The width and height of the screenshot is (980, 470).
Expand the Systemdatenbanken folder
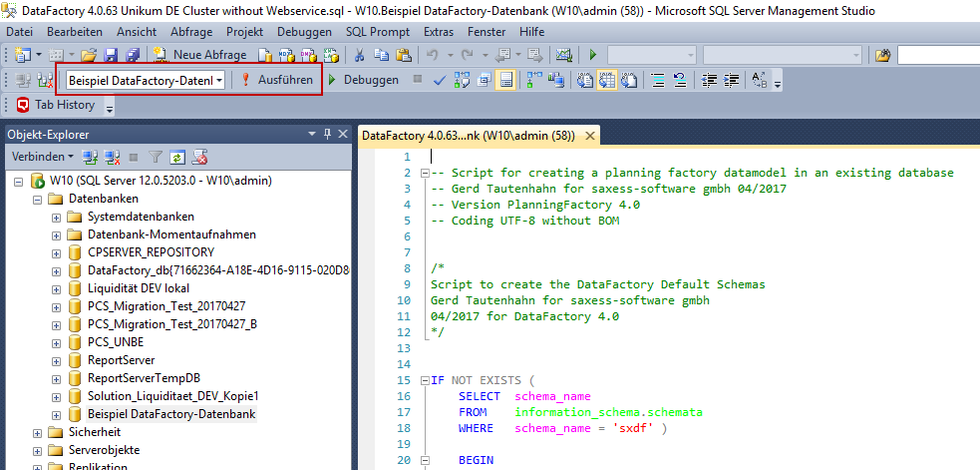click(55, 217)
